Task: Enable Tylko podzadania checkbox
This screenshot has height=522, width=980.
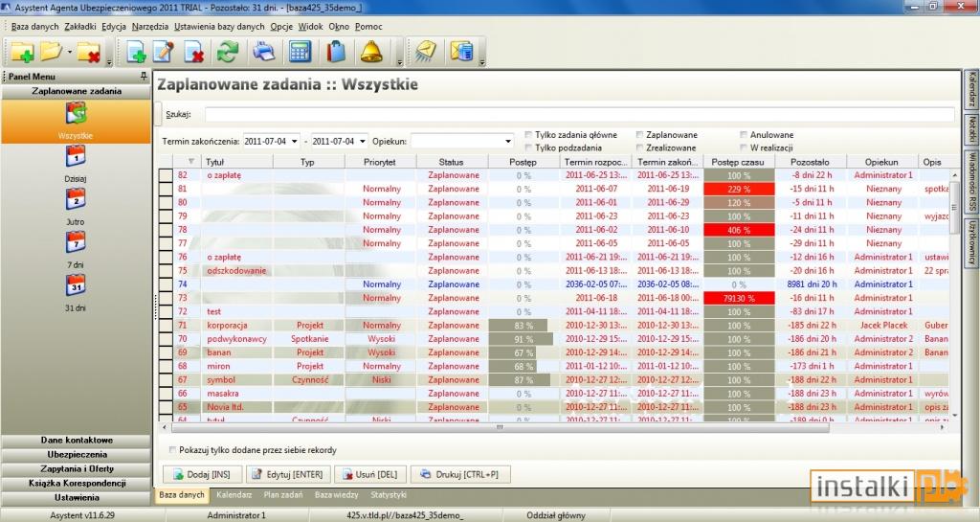Action: point(528,148)
